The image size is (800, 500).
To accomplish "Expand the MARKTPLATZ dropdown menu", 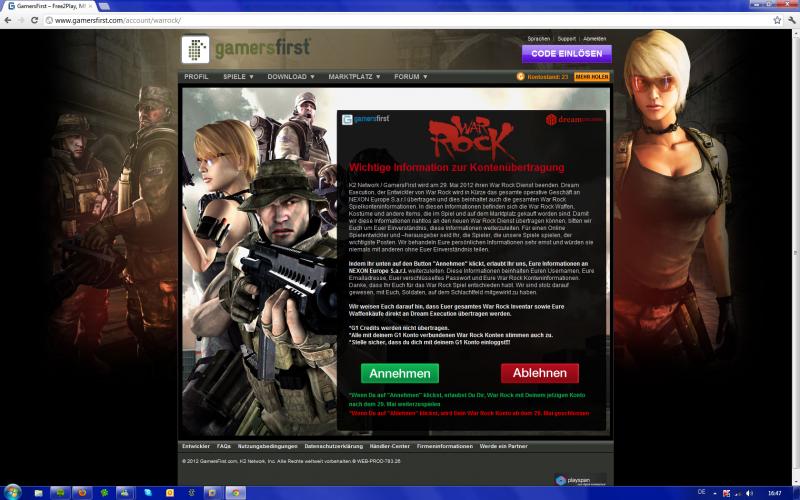I will pos(354,76).
